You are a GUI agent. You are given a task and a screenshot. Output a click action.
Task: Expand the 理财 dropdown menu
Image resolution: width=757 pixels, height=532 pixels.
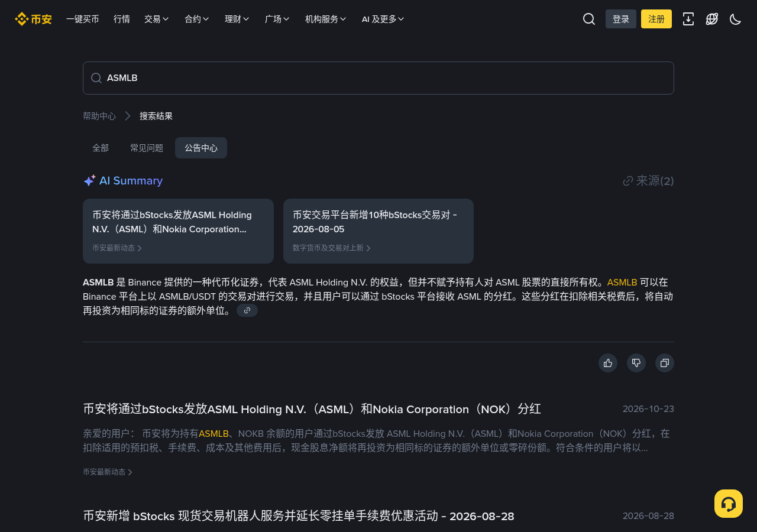click(237, 19)
